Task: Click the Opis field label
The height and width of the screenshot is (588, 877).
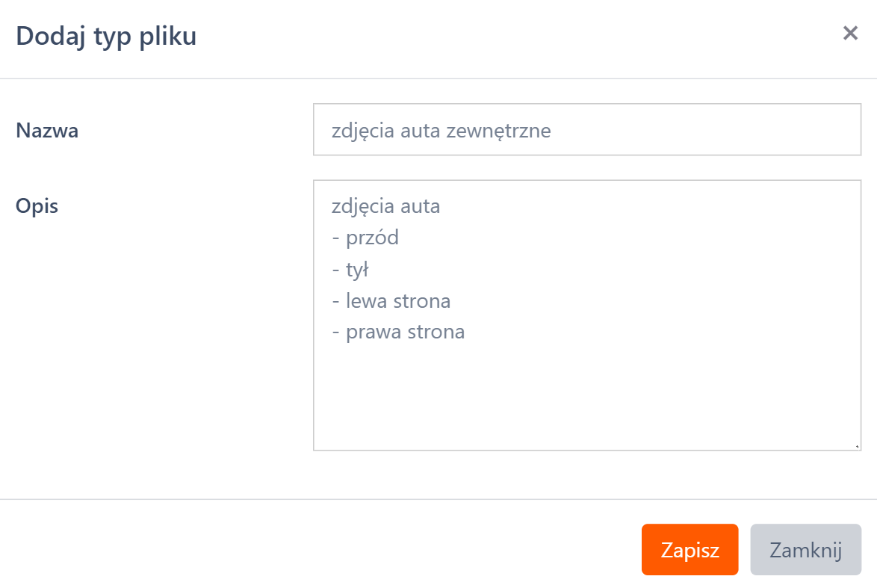Action: 37,206
